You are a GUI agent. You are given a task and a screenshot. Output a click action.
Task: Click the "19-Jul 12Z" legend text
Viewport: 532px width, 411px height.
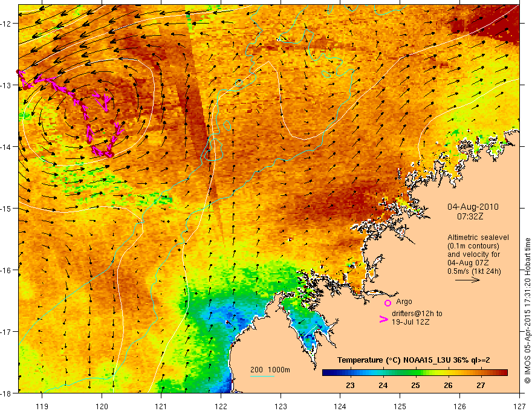[410, 322]
